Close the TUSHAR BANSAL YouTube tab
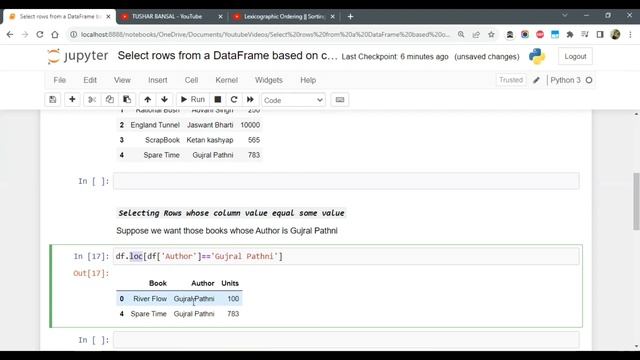 pos(220,17)
